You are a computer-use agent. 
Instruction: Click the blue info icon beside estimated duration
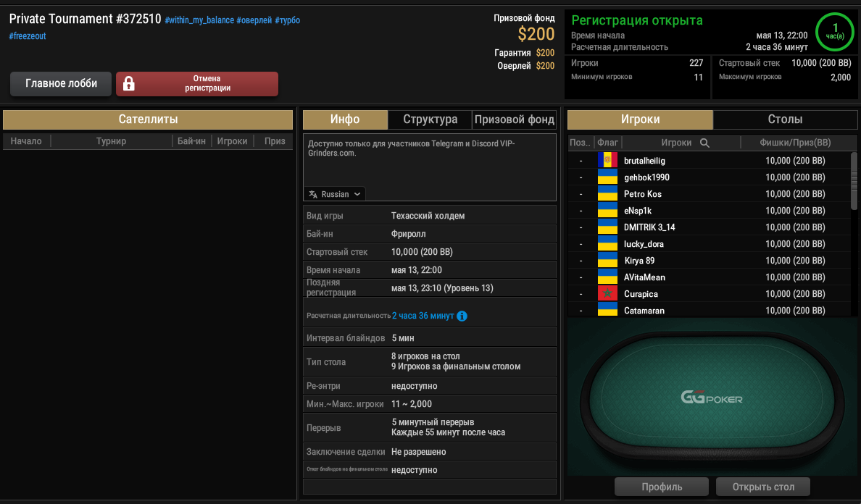(462, 316)
